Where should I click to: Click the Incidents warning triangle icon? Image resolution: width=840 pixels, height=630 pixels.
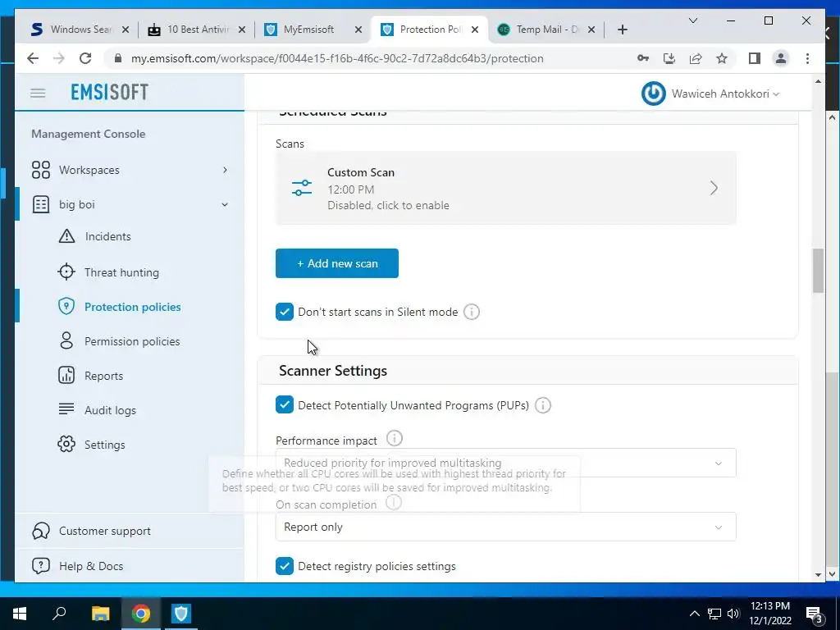point(66,236)
